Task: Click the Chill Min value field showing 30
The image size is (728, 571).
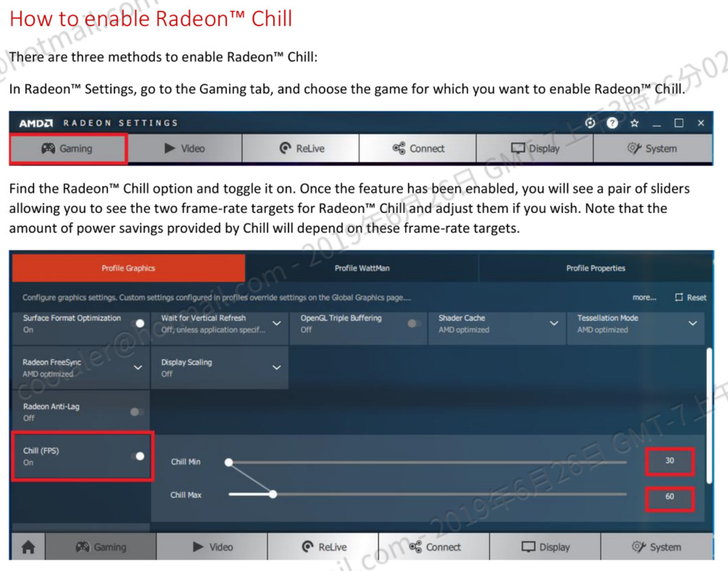Action: 669,461
